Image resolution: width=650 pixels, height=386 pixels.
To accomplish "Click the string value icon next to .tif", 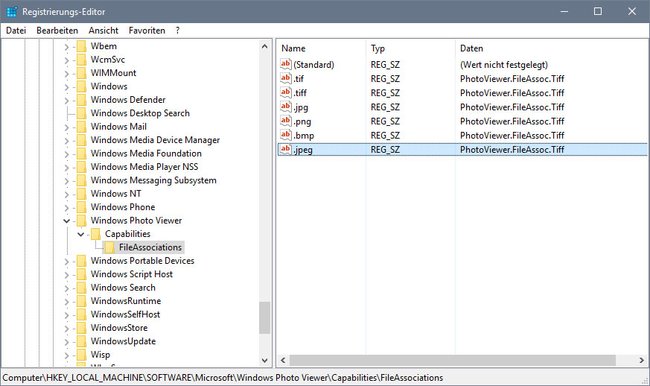I will pos(286,78).
